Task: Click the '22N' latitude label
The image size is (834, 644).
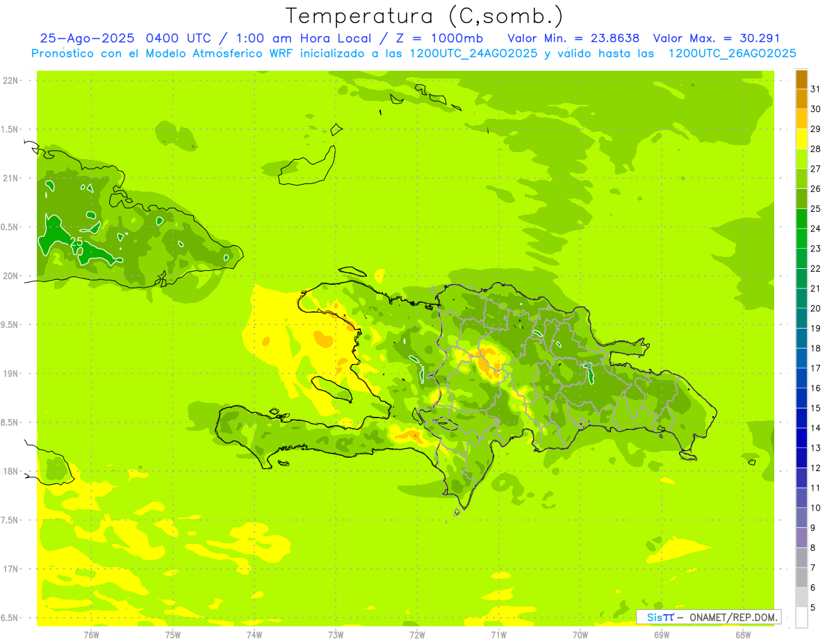Action: click(10, 81)
